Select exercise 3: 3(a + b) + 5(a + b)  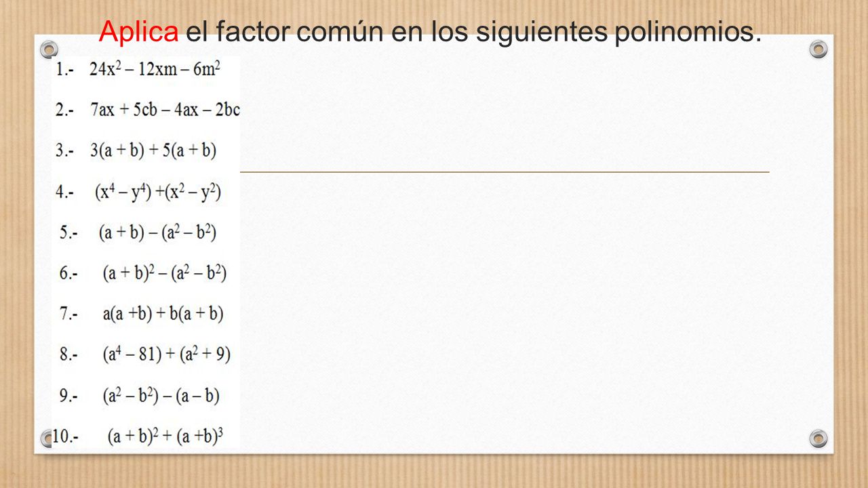(153, 150)
